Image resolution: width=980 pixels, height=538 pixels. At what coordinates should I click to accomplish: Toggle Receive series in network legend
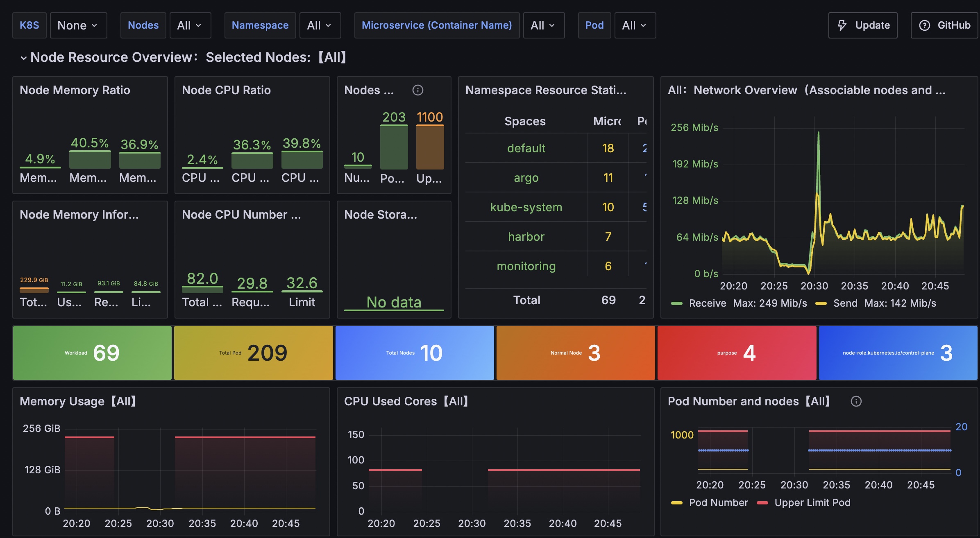707,303
